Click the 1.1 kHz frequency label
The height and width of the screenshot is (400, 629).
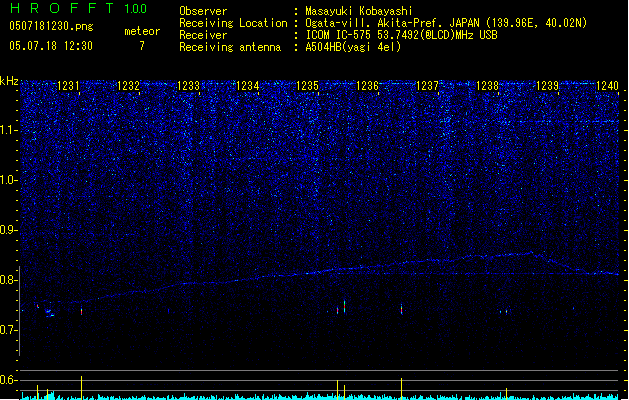[8, 130]
